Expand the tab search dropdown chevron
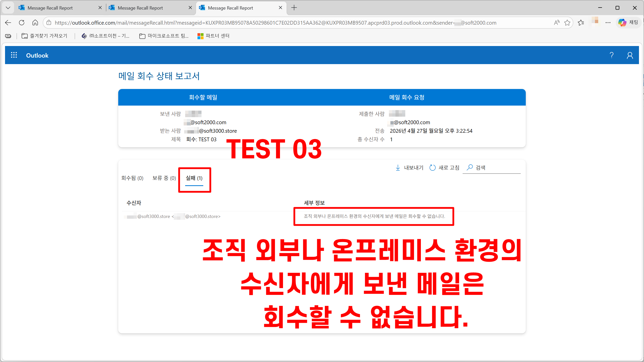The image size is (644, 362). click(x=8, y=8)
